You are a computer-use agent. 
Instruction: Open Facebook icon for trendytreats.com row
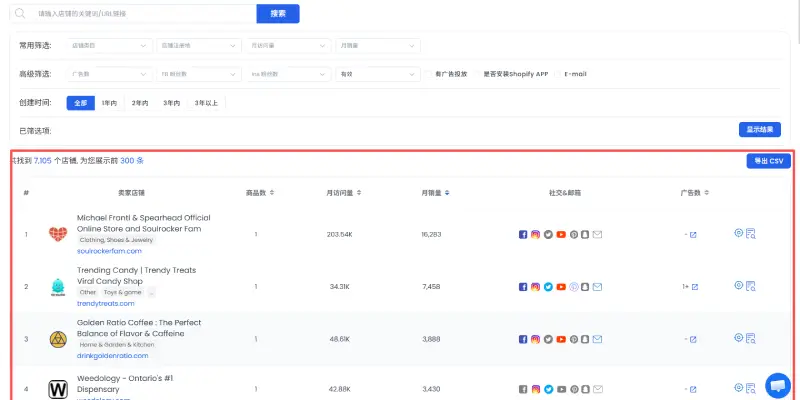point(522,287)
